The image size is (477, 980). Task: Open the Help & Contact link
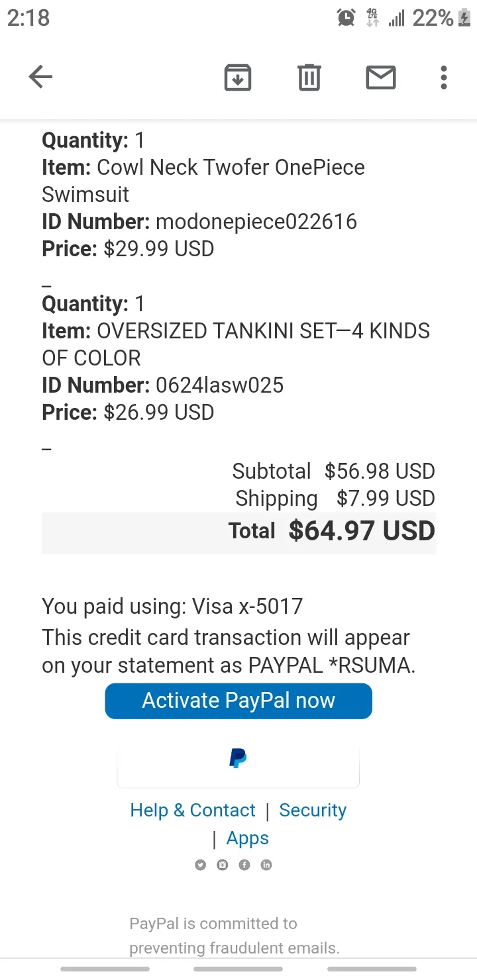coord(193,810)
